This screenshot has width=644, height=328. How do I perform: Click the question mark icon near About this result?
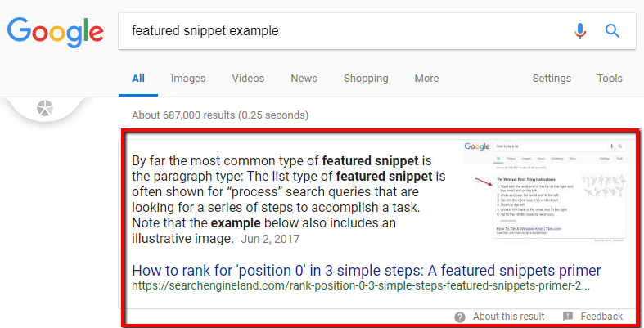click(460, 317)
